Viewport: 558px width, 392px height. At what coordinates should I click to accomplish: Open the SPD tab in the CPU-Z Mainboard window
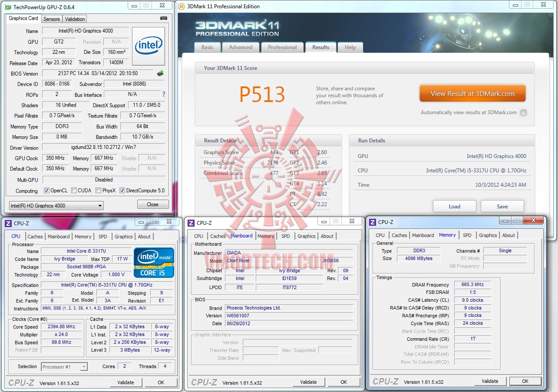coord(285,236)
